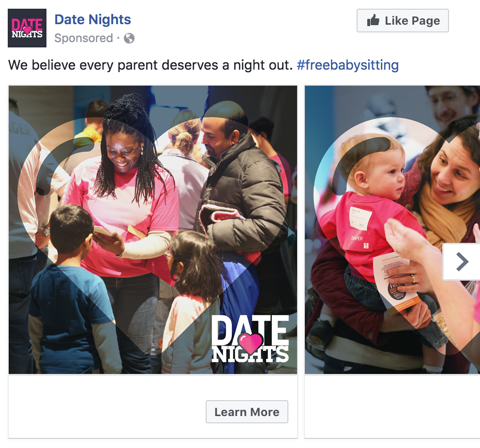
Task: Click the white Date Nights logo overlay
Action: (x=250, y=339)
